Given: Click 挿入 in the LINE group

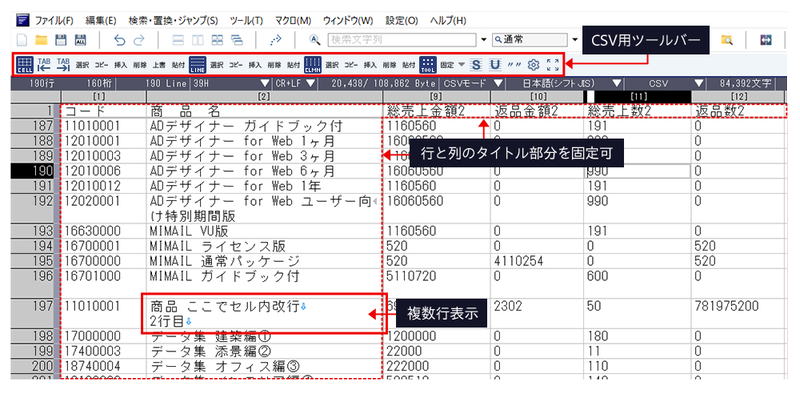Looking at the screenshot, I should (x=255, y=65).
